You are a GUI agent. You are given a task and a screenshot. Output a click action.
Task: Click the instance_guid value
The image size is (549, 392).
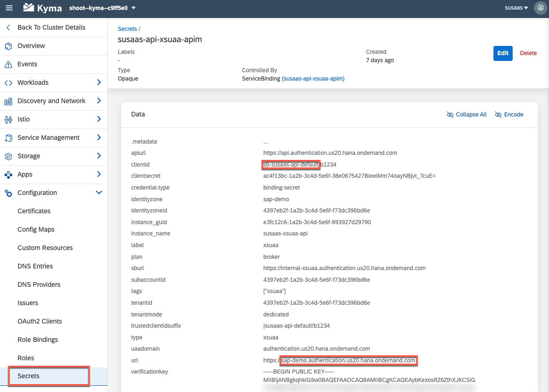(317, 222)
